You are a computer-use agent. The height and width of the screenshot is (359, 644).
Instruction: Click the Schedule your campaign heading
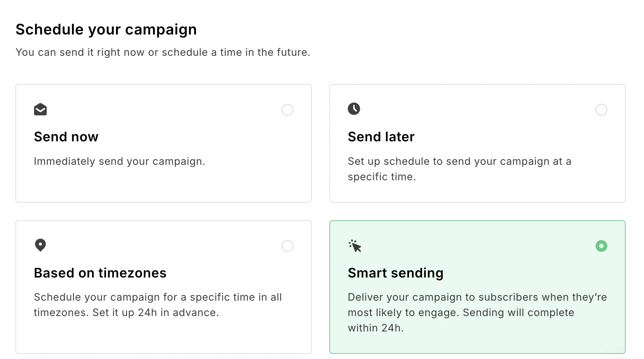coord(106,29)
